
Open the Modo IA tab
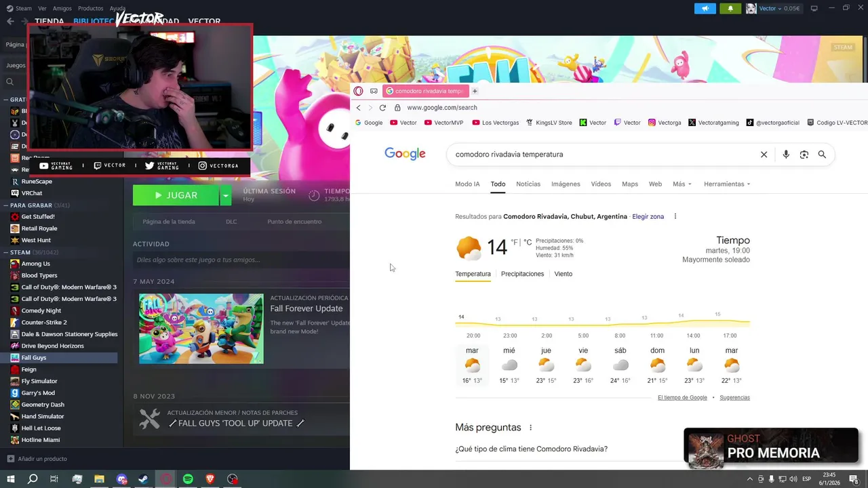point(467,184)
